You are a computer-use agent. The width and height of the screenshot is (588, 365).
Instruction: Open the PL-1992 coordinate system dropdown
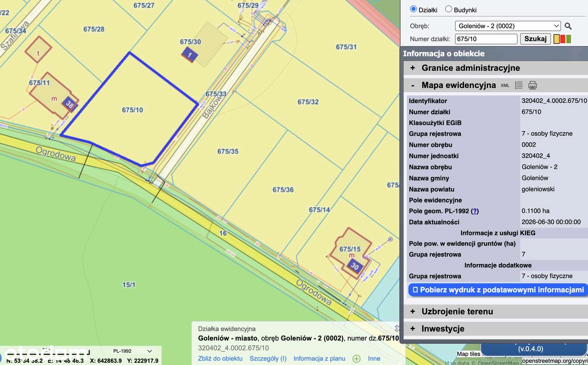tap(132, 351)
